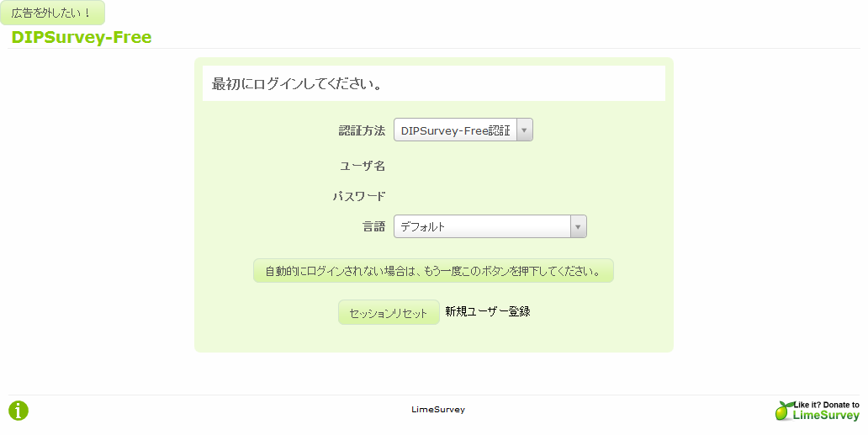
Task: Click the パスワード label
Action: coord(358,196)
